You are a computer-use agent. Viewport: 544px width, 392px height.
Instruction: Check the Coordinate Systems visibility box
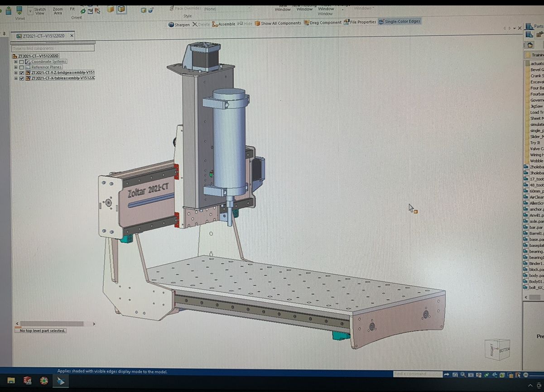[x=22, y=62]
